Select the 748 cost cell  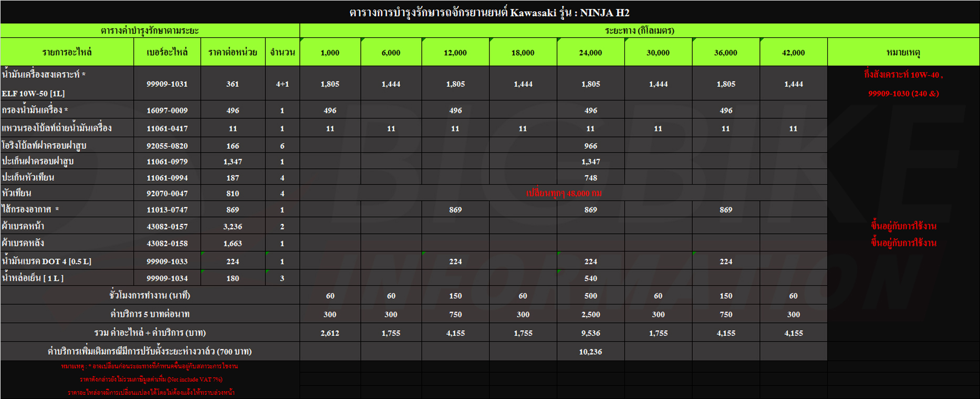click(590, 178)
